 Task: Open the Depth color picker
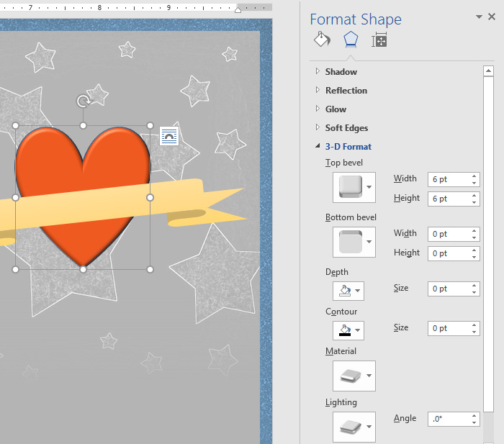click(348, 291)
